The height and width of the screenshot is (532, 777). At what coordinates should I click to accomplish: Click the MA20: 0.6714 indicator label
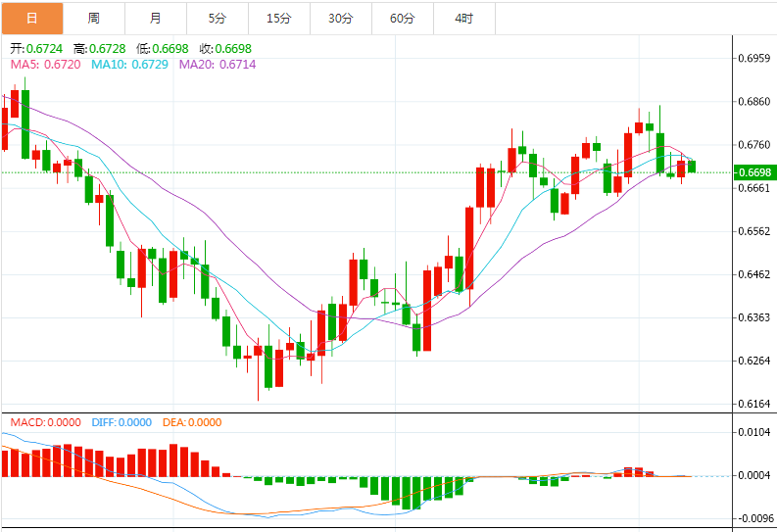point(218,65)
